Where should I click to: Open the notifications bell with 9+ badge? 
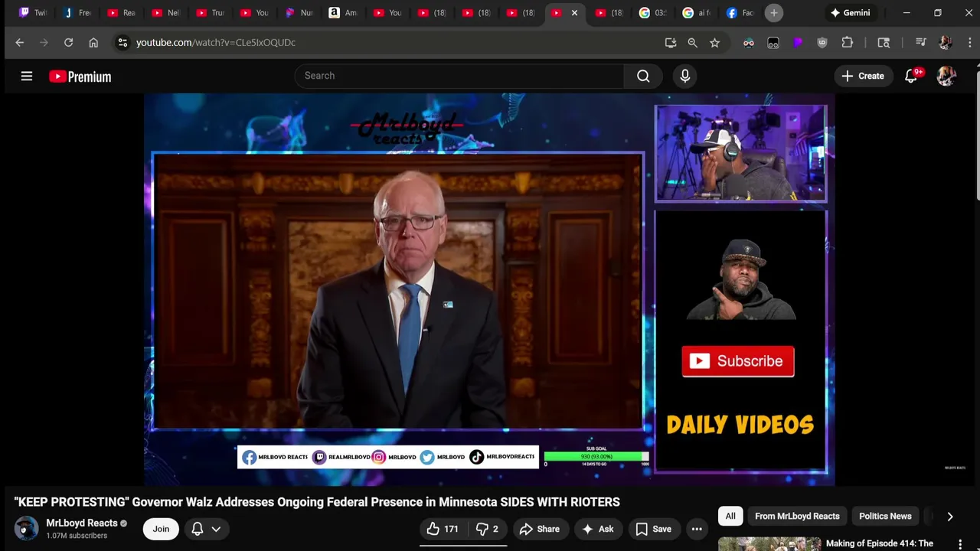[x=911, y=76]
